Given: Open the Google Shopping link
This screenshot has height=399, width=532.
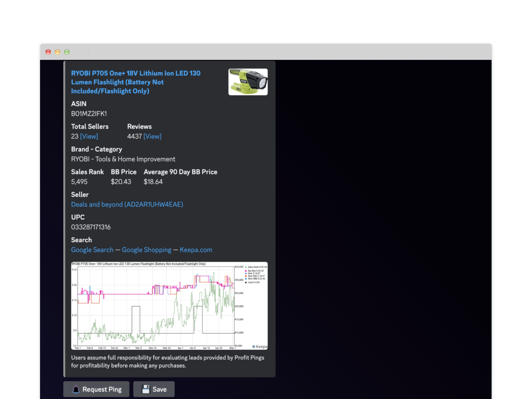Looking at the screenshot, I should [147, 250].
